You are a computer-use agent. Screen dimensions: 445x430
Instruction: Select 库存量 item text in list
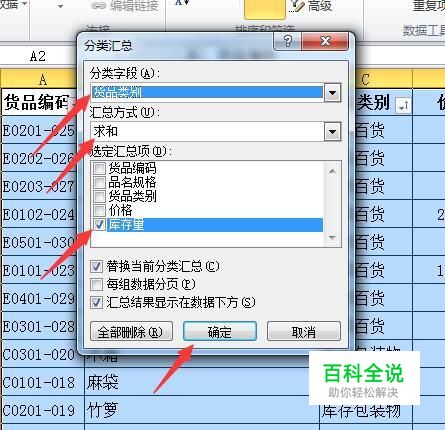pyautogui.click(x=126, y=225)
